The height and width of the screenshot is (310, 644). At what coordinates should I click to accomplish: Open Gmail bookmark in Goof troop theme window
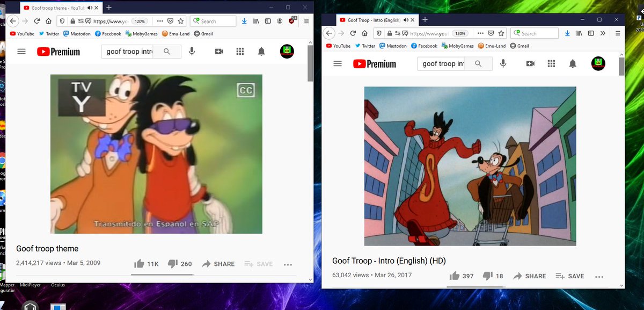[x=203, y=33]
